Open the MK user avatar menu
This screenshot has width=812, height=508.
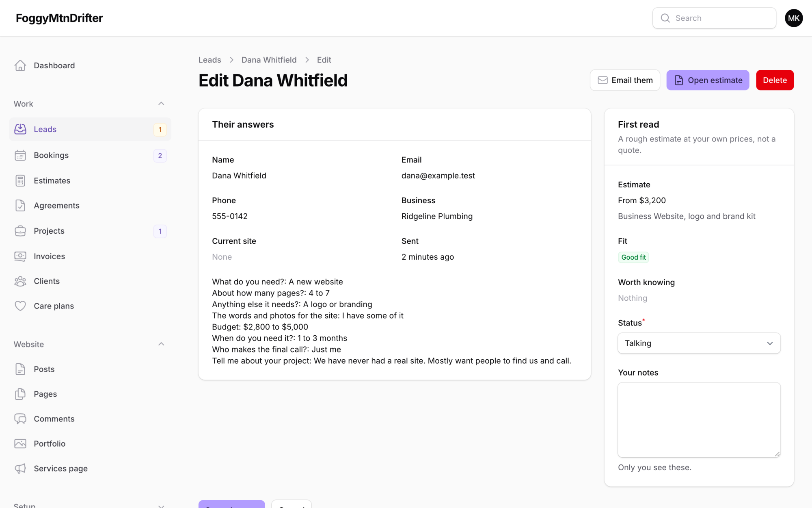point(794,18)
